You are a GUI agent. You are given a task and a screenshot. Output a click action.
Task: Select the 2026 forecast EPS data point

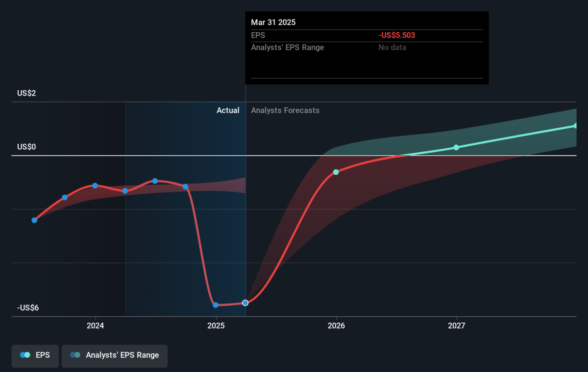pos(336,172)
